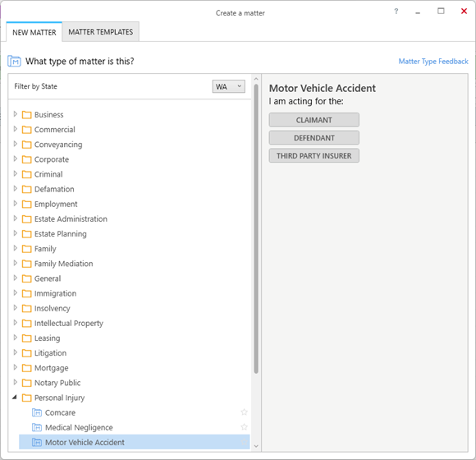This screenshot has width=476, height=460.
Task: Click the matter icon beside the heading
Action: point(14,61)
